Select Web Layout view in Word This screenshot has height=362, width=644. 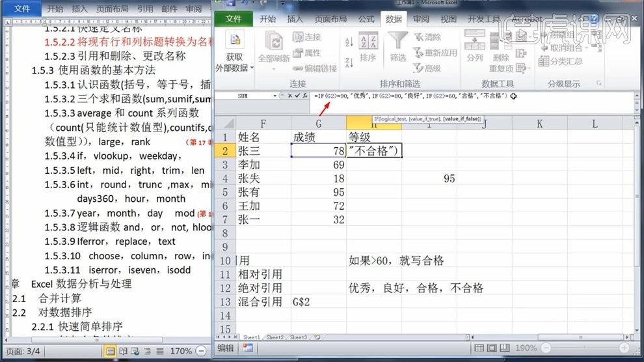(135, 352)
